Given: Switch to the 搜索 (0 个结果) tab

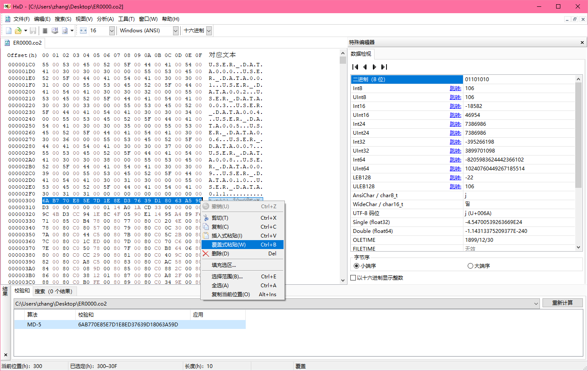Looking at the screenshot, I should tap(54, 291).
